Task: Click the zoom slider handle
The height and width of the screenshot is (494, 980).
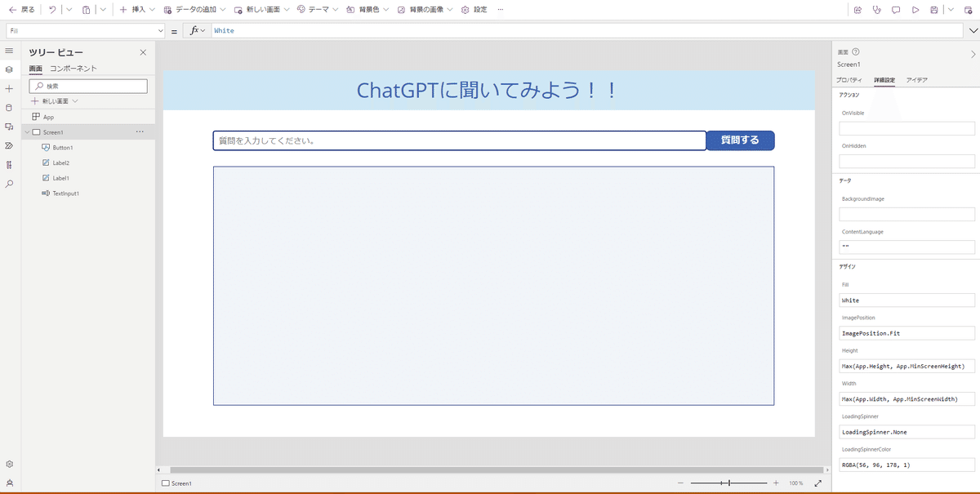Action: click(x=729, y=483)
